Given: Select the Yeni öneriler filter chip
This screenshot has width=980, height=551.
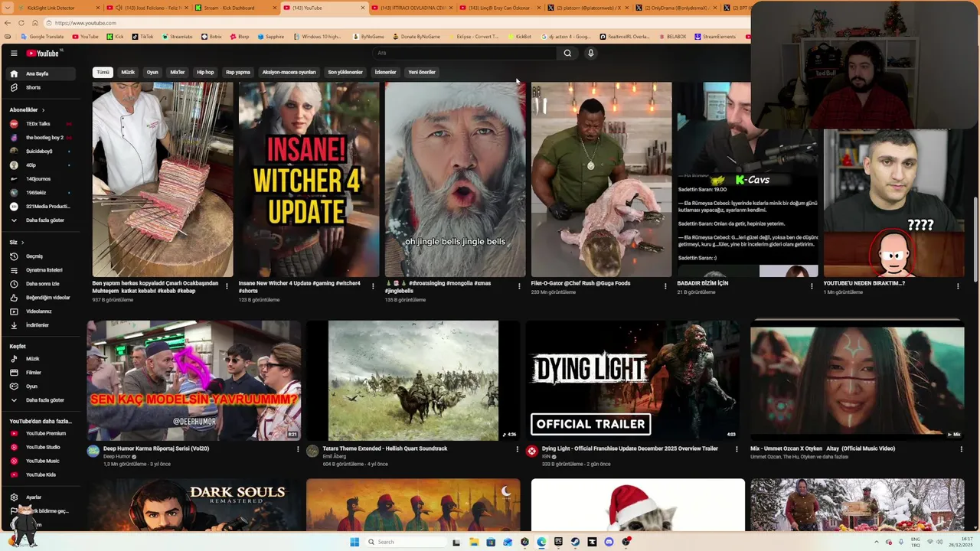Looking at the screenshot, I should [422, 72].
